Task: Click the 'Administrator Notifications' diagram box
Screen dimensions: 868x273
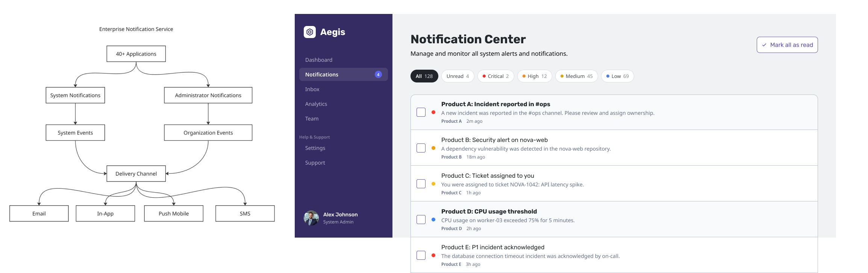Action: click(x=208, y=95)
